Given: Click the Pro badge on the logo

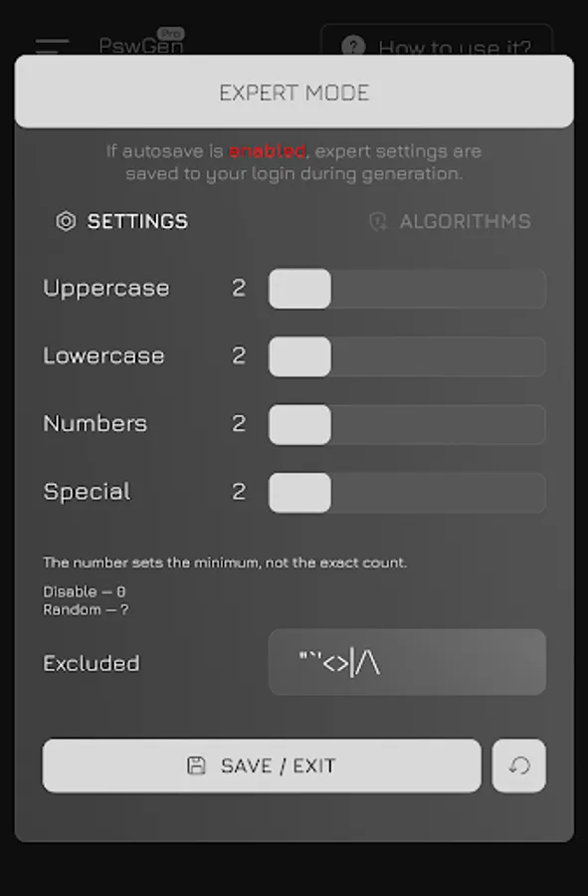Looking at the screenshot, I should (x=168, y=33).
